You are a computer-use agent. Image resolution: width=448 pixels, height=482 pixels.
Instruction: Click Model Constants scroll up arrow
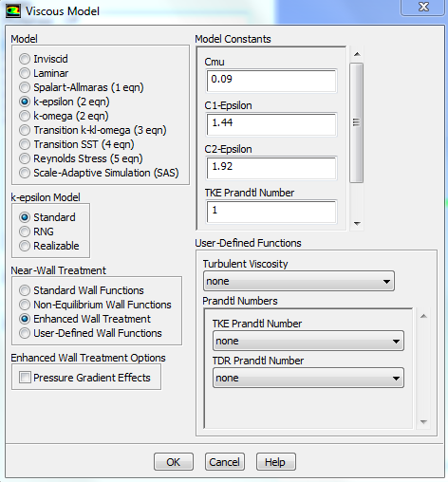pyautogui.click(x=357, y=54)
